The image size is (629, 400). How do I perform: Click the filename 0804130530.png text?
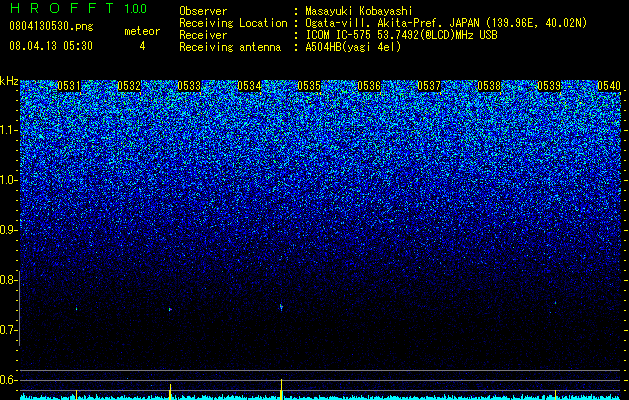click(x=51, y=26)
